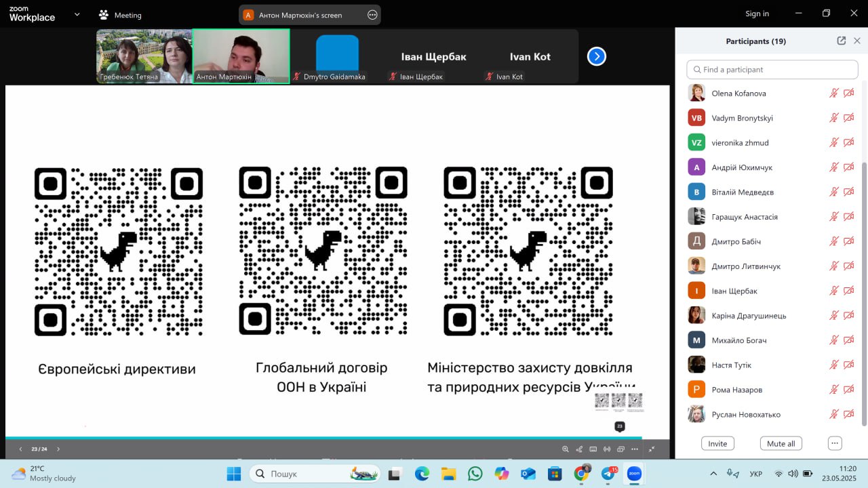868x488 pixels.
Task: Select Ivan Kot video tile
Action: [x=530, y=56]
